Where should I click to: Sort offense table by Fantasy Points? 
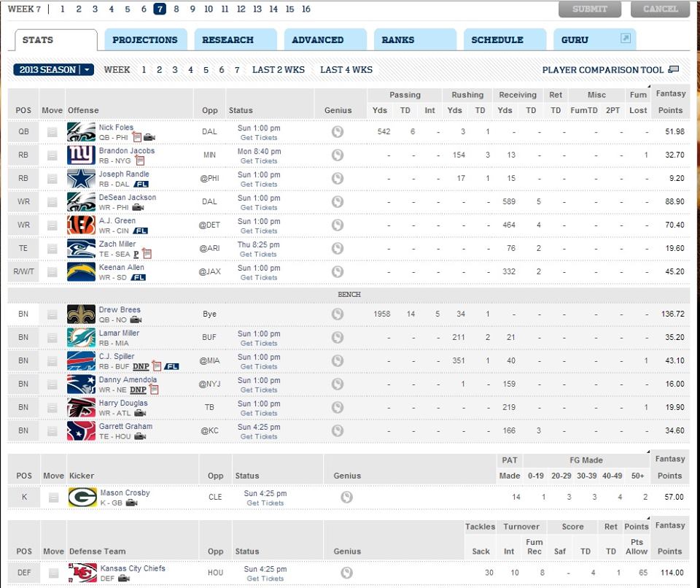670,102
